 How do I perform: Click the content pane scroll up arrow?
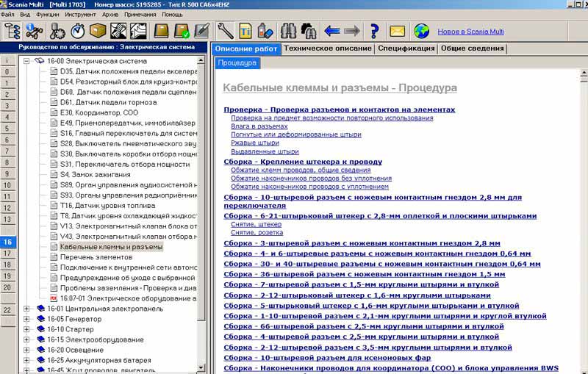coord(584,73)
